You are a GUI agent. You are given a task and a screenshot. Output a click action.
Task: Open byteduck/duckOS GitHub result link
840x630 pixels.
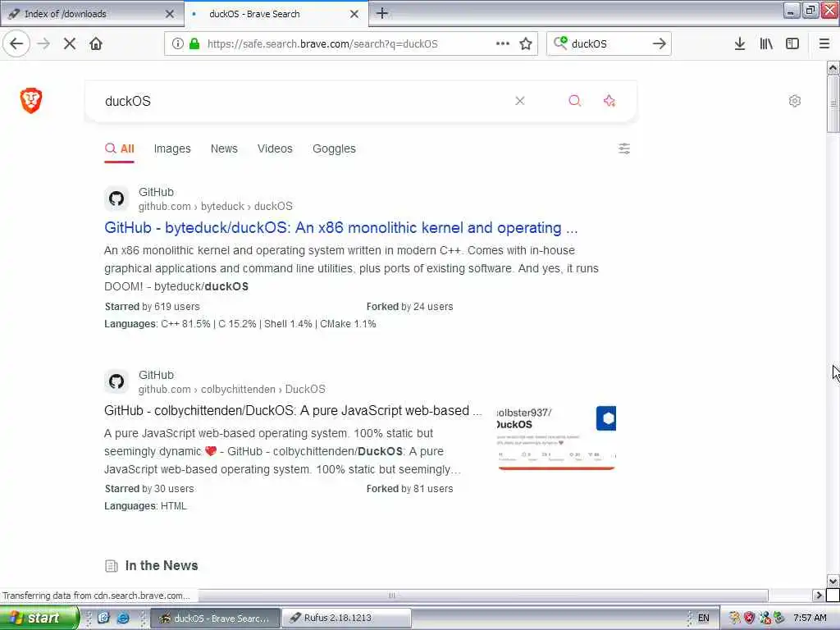(x=340, y=228)
